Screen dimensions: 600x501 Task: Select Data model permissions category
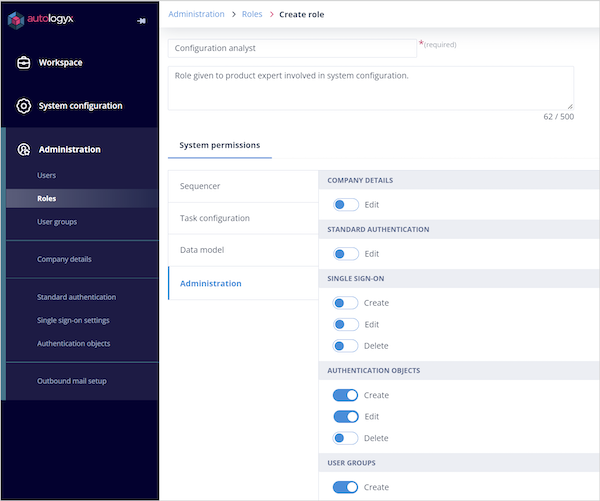tap(243, 250)
